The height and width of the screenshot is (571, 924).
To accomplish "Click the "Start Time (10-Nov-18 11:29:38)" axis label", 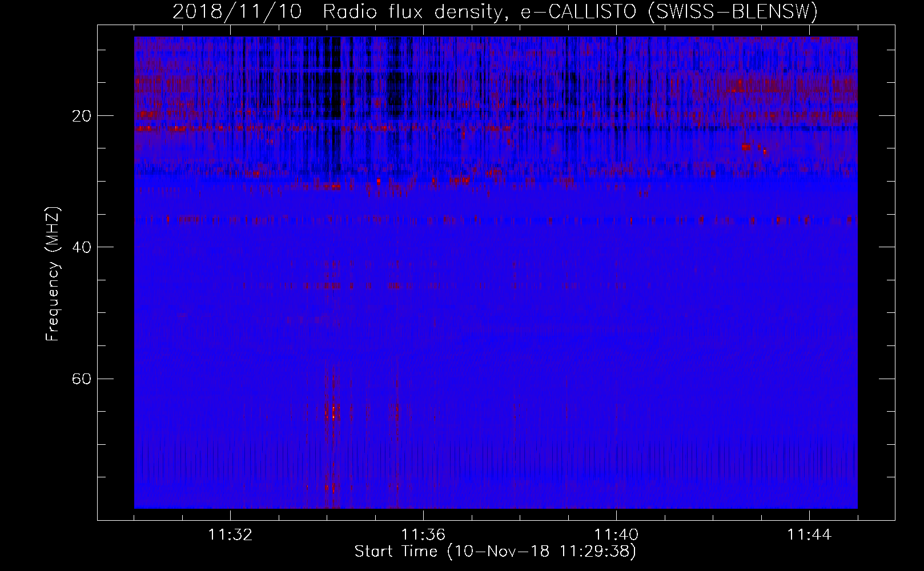I will tap(495, 552).
